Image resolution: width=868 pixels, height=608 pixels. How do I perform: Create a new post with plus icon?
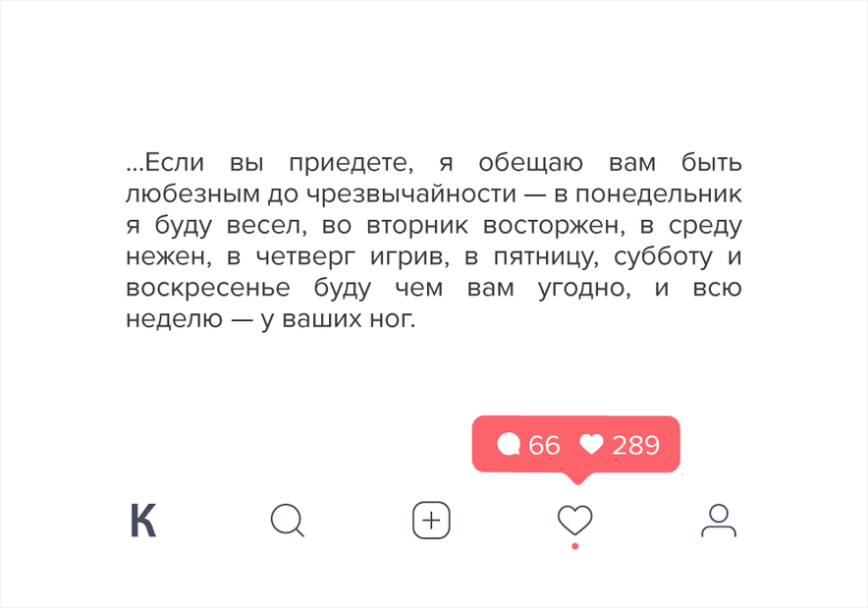tap(431, 521)
